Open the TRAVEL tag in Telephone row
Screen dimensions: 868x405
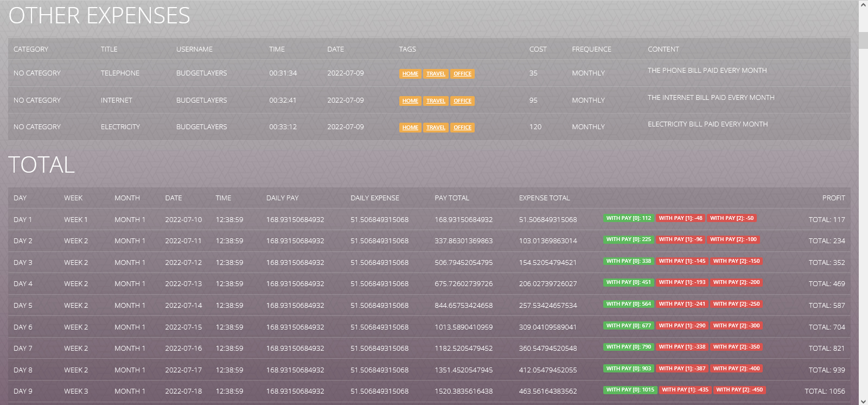(436, 74)
